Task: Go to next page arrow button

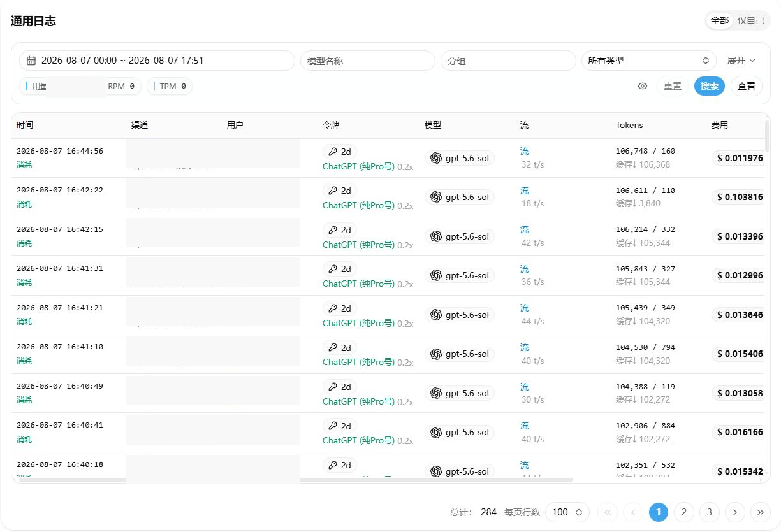Action: pyautogui.click(x=734, y=512)
